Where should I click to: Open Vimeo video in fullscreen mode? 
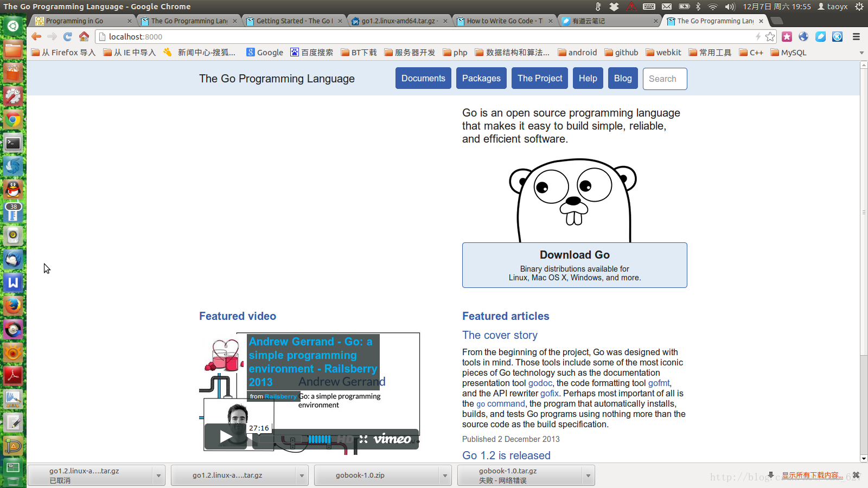pos(363,439)
